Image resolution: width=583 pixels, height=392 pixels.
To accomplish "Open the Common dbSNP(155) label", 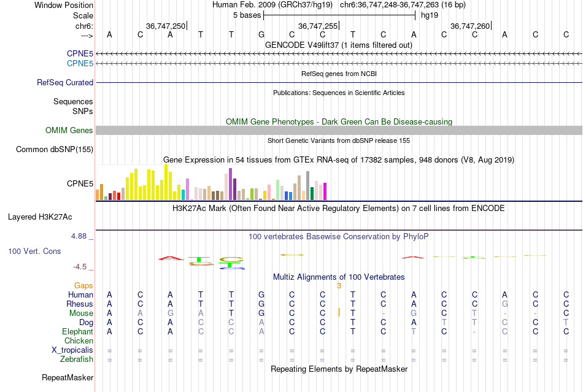I will point(55,149).
